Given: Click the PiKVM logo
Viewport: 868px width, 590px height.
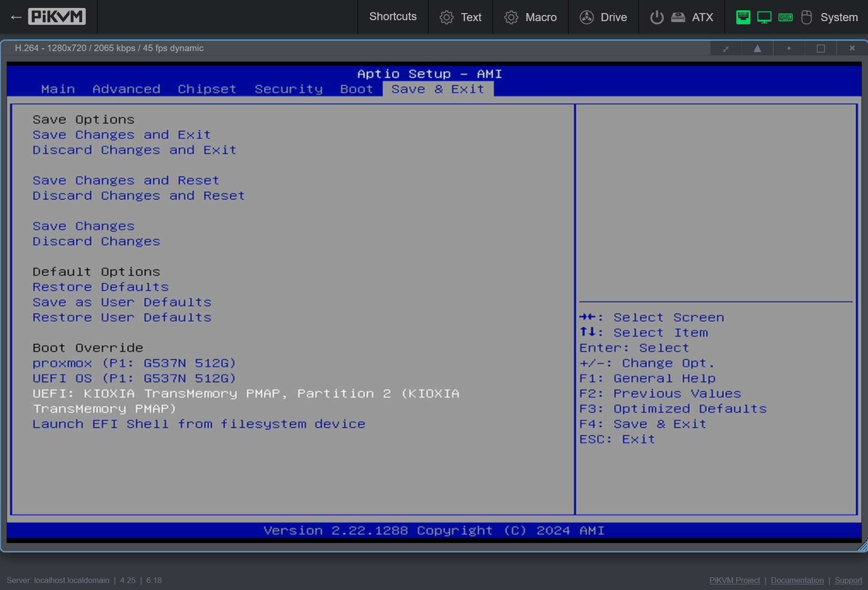Looking at the screenshot, I should tap(57, 17).
